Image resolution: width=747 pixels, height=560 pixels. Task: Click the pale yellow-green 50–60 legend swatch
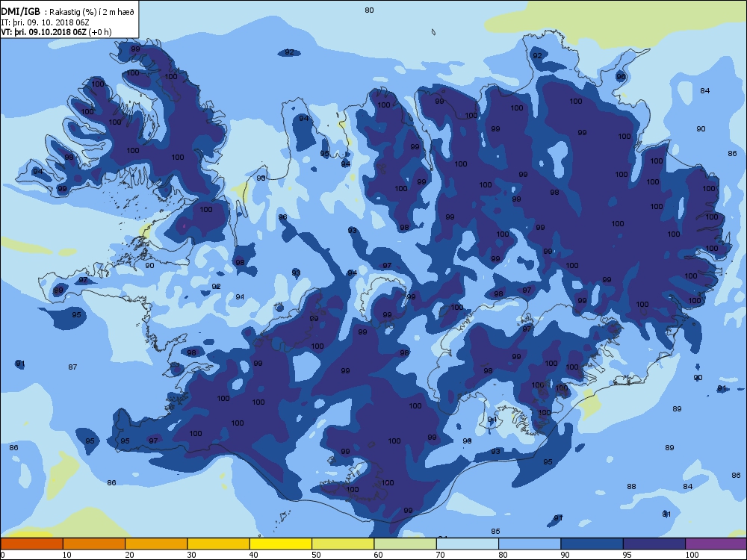(343, 544)
